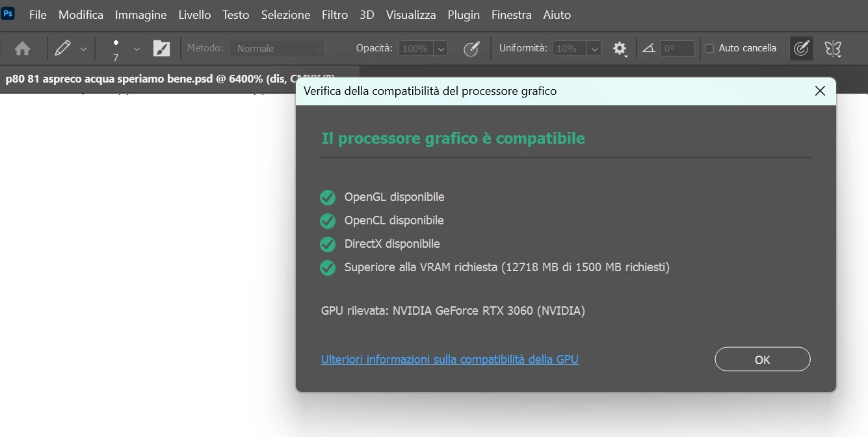Expand the Uniformità slider arrow

point(594,49)
